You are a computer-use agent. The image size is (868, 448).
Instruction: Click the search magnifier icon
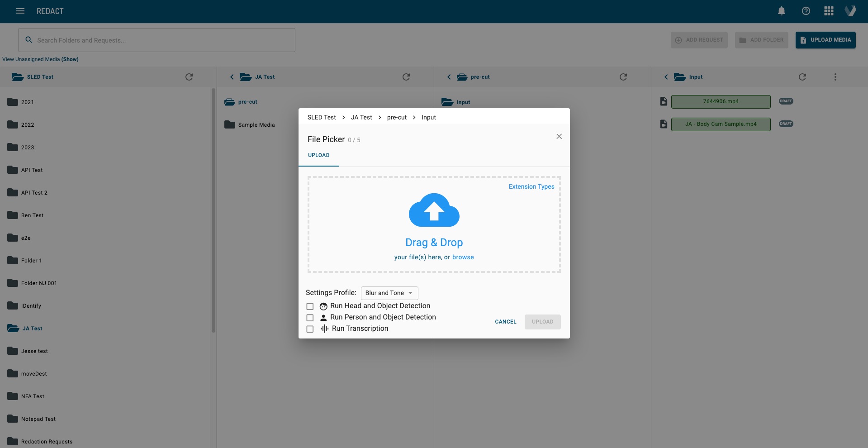29,40
